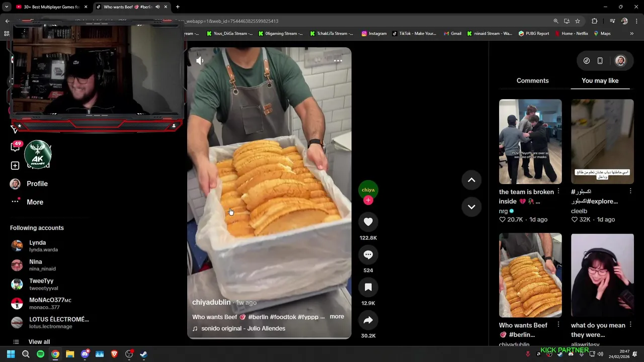Open the LOTUS ÉLECTROMÉ... following account
The image size is (644, 362).
[49, 322]
